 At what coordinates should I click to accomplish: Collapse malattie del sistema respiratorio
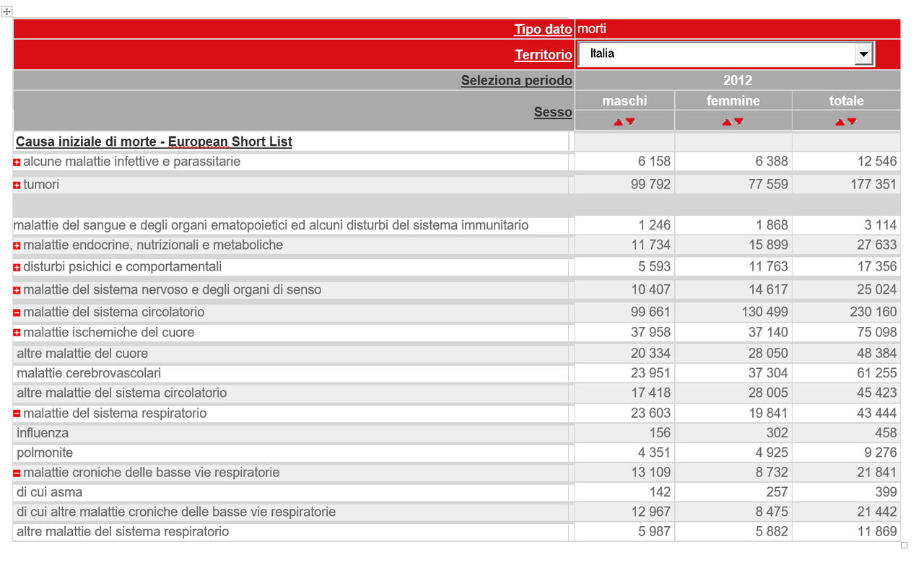pos(17,415)
